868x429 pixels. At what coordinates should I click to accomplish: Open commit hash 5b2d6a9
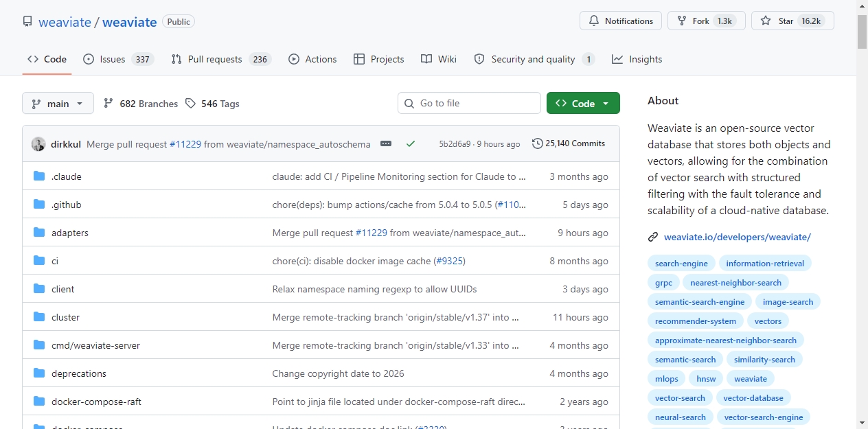click(x=455, y=144)
